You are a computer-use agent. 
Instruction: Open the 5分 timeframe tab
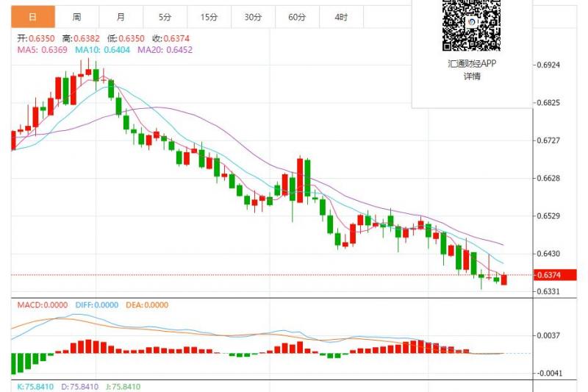(x=165, y=17)
